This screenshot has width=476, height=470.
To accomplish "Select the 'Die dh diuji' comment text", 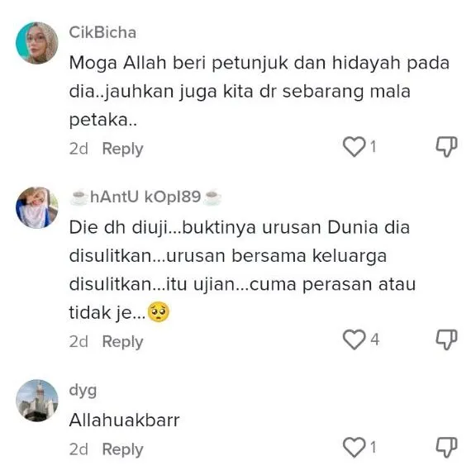I will (242, 270).
